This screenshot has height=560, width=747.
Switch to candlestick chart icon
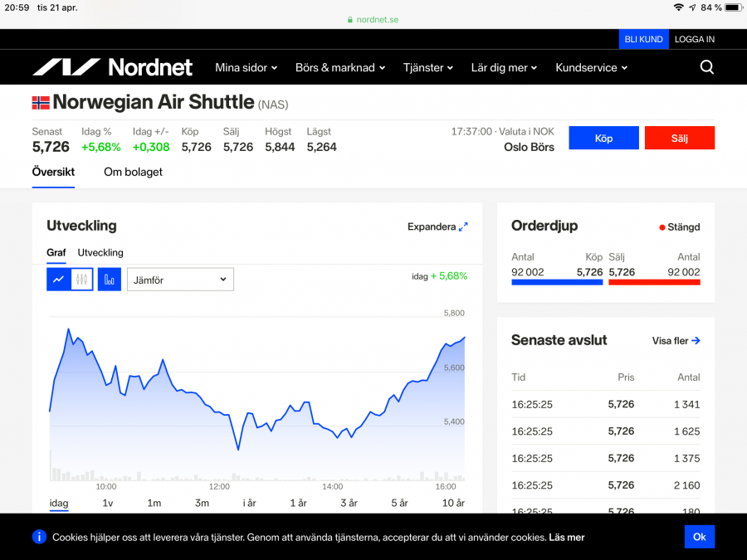[81, 280]
